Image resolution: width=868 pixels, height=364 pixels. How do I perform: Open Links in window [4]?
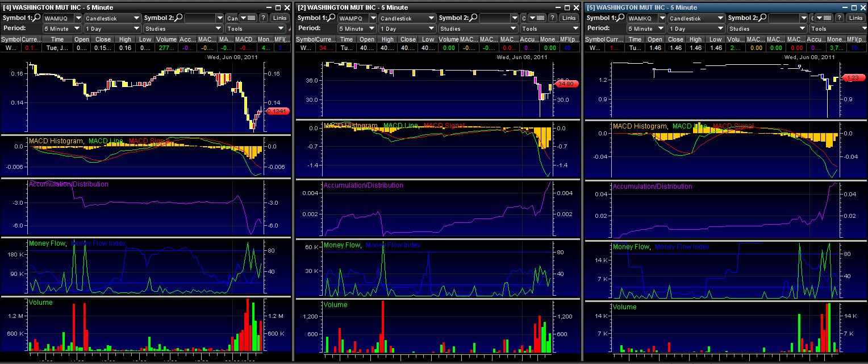(279, 18)
